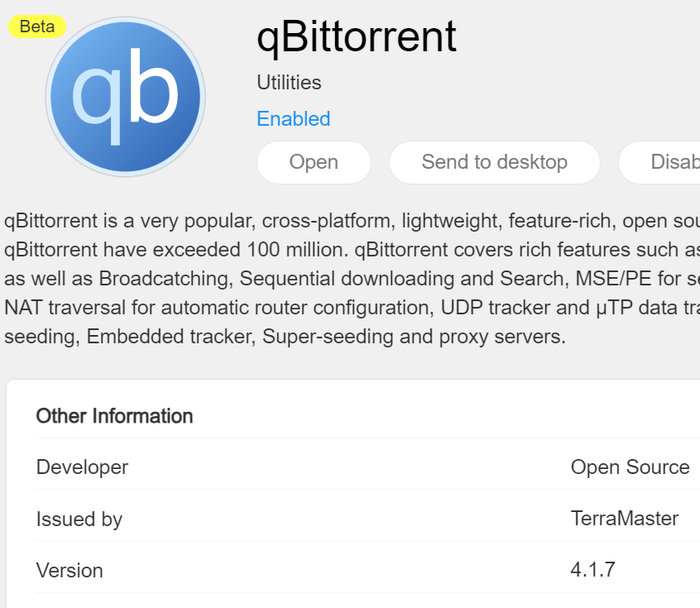Click the line starting "seeding, Embedded tracker"
700x608 pixels.
pos(285,337)
